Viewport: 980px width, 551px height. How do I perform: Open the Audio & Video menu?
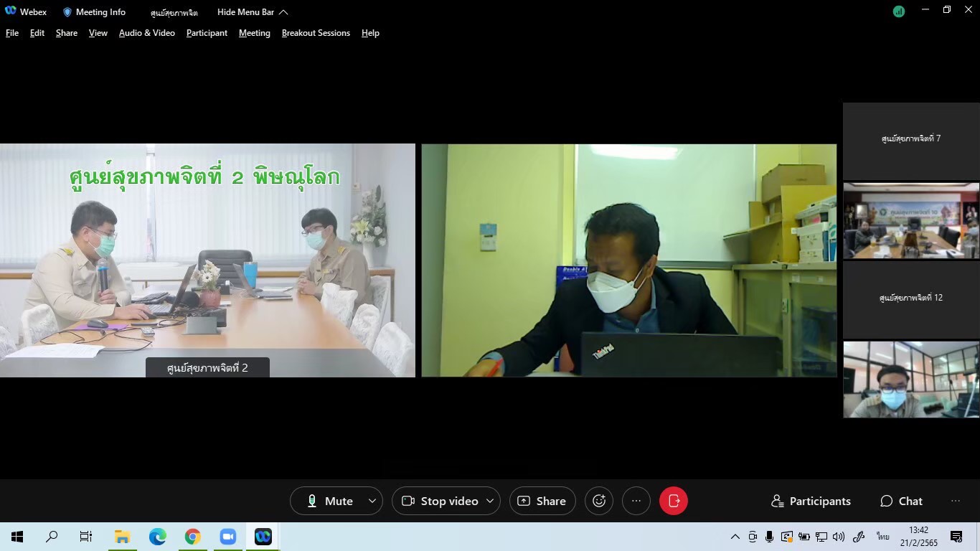pos(146,33)
